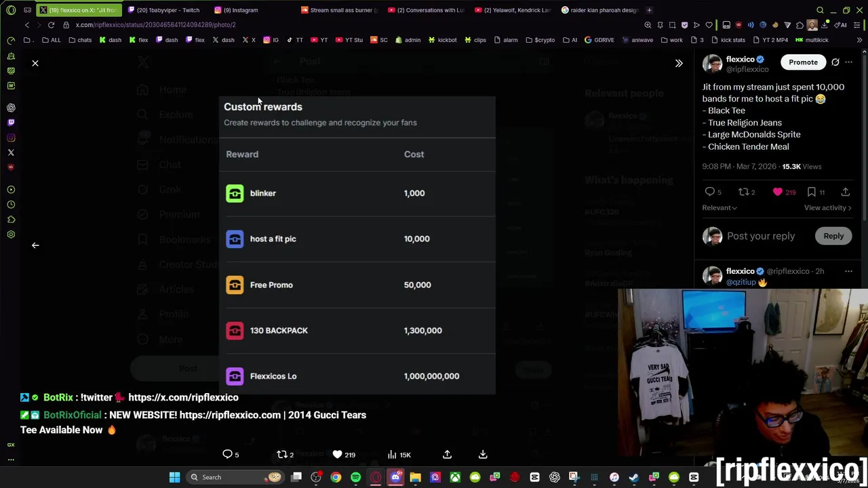Open the multikick bookmark
This screenshot has width=868, height=488.
tap(812, 40)
